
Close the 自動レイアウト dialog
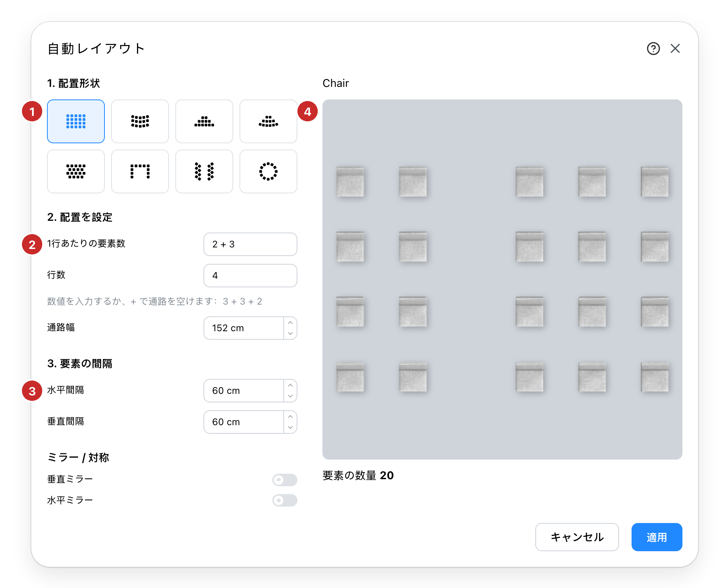[x=675, y=49]
